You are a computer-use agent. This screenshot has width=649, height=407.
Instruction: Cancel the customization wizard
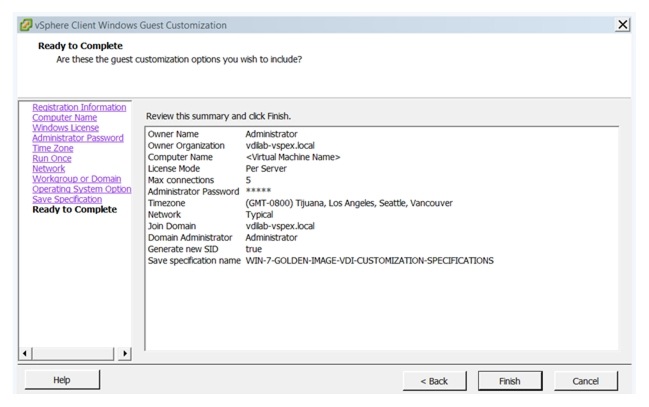pos(585,381)
